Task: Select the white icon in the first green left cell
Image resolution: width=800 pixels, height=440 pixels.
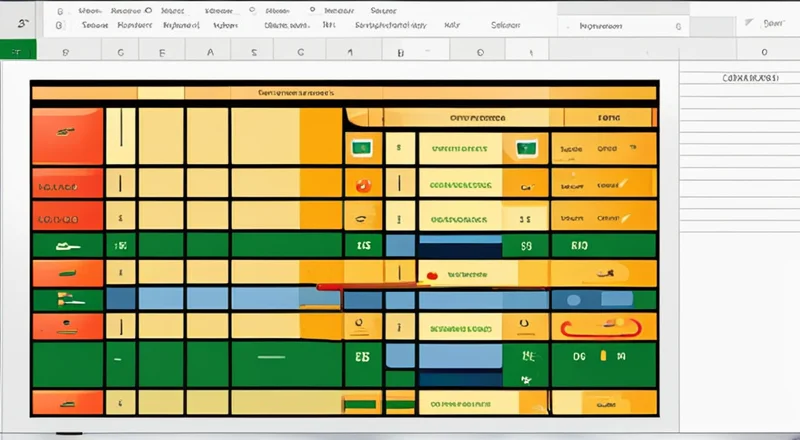Action: 65,245
